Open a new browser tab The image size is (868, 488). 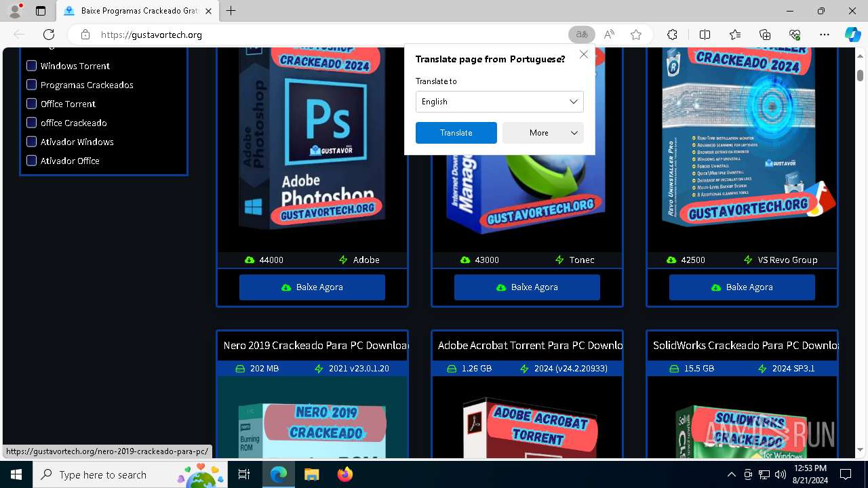(231, 11)
